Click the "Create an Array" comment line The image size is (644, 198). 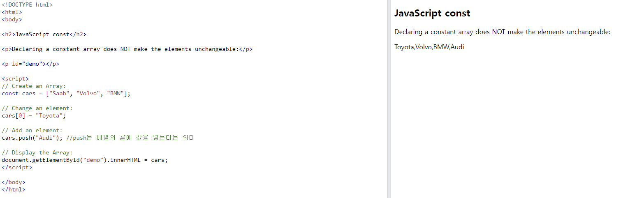tap(34, 86)
